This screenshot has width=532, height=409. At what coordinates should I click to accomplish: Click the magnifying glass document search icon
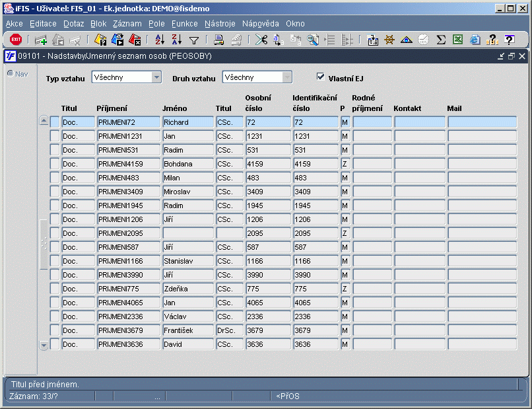[312, 40]
